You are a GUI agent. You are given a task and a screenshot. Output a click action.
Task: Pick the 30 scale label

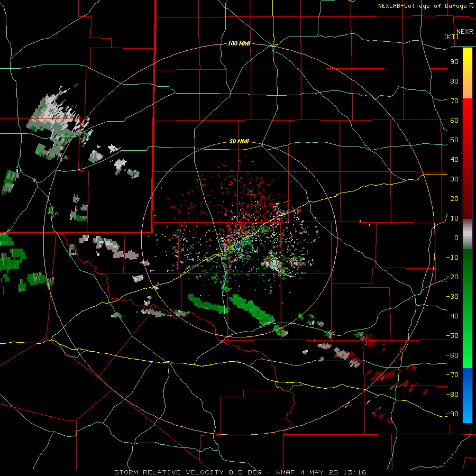click(x=454, y=179)
